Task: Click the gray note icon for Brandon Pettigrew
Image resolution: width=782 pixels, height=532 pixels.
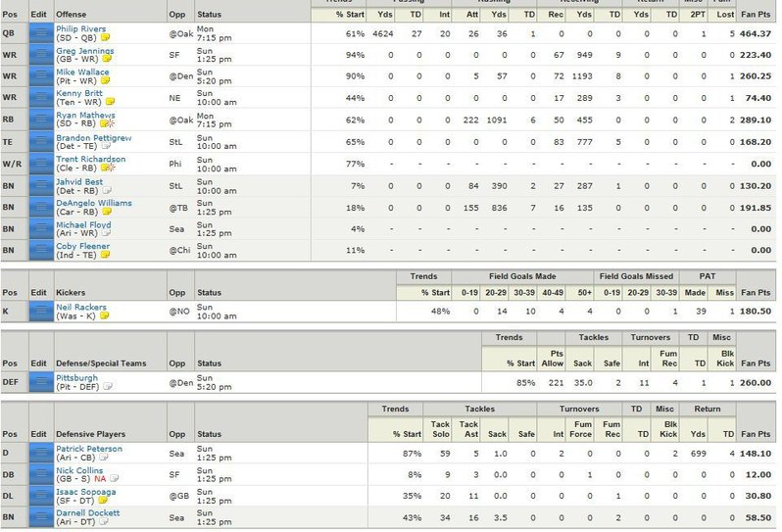Action: [x=106, y=146]
